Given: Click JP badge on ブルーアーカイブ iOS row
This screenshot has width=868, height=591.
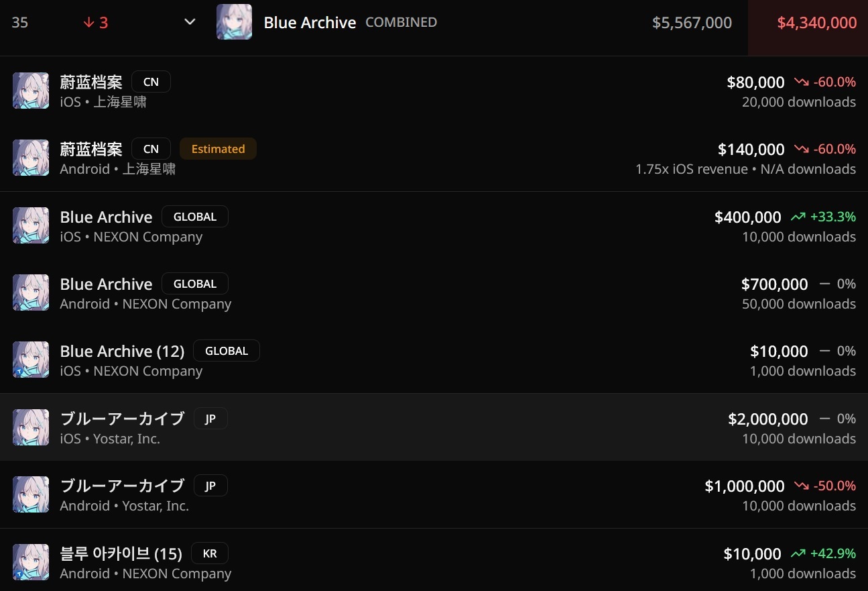Looking at the screenshot, I should click(210, 419).
